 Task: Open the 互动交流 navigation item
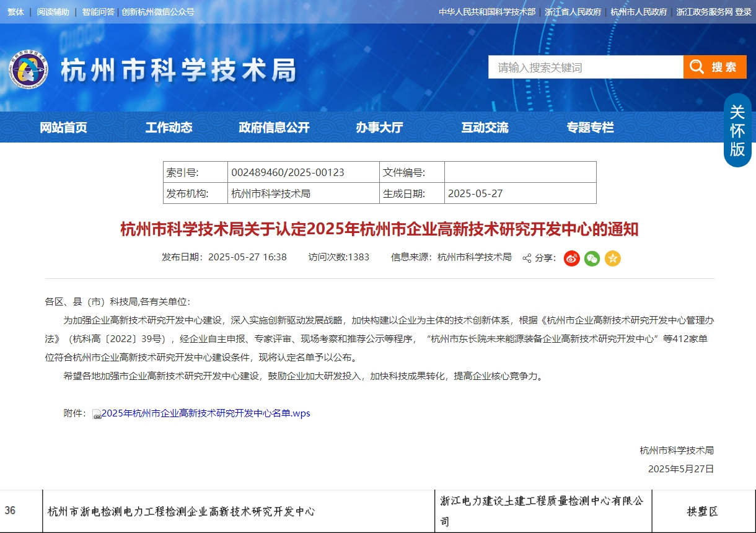click(x=485, y=128)
